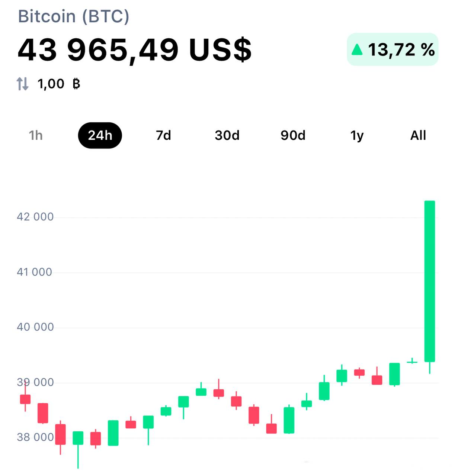Switch chart to 30d range
Image resolution: width=455 pixels, height=476 pixels.
pos(227,135)
